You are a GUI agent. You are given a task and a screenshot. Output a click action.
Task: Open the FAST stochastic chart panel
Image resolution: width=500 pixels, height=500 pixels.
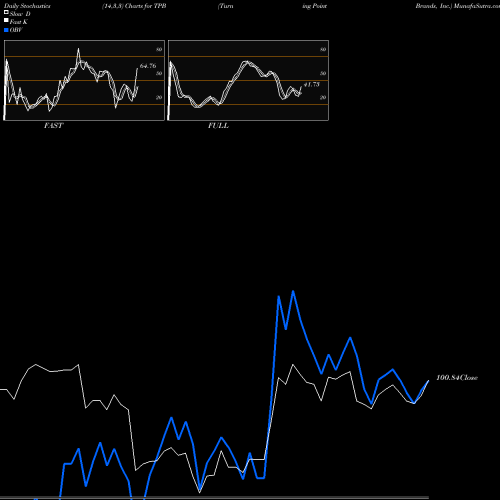(84, 80)
